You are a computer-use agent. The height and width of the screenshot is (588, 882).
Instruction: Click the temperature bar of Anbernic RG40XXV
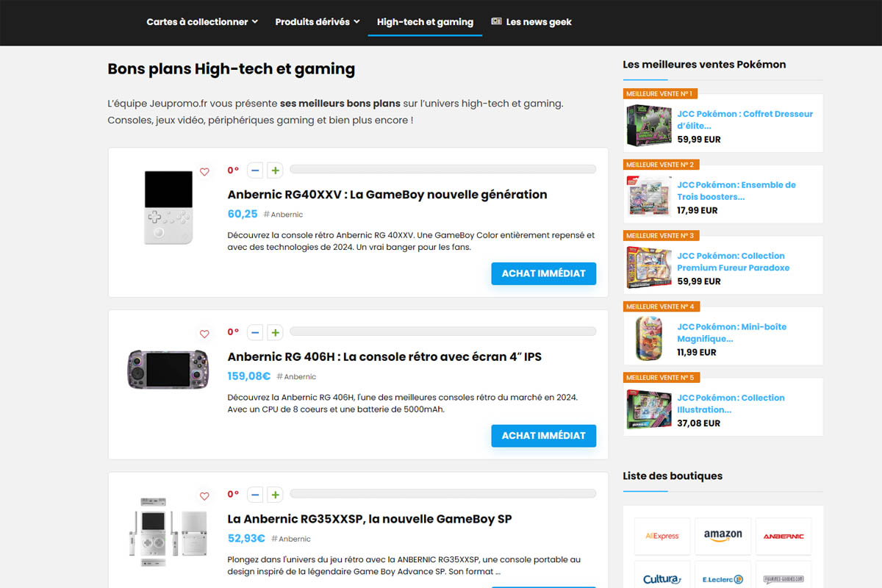tap(442, 170)
